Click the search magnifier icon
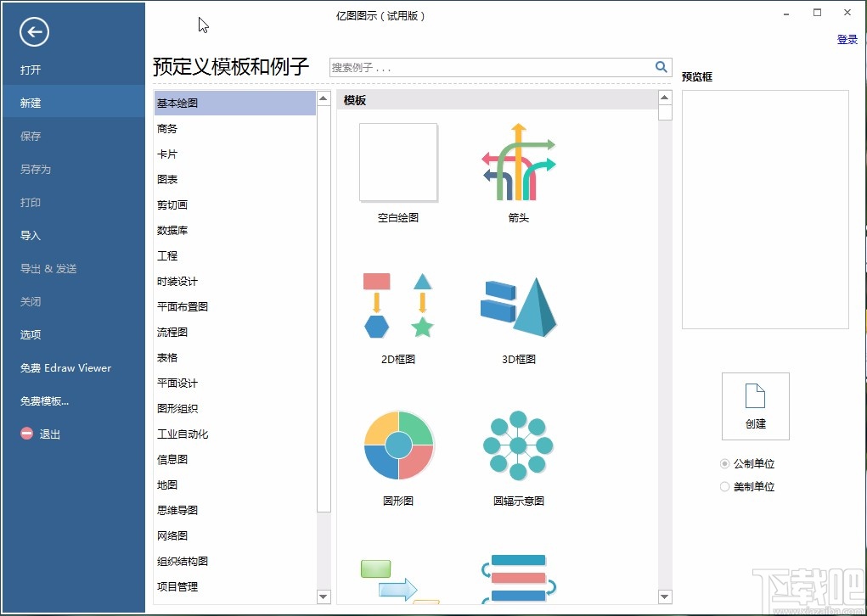 click(x=662, y=66)
